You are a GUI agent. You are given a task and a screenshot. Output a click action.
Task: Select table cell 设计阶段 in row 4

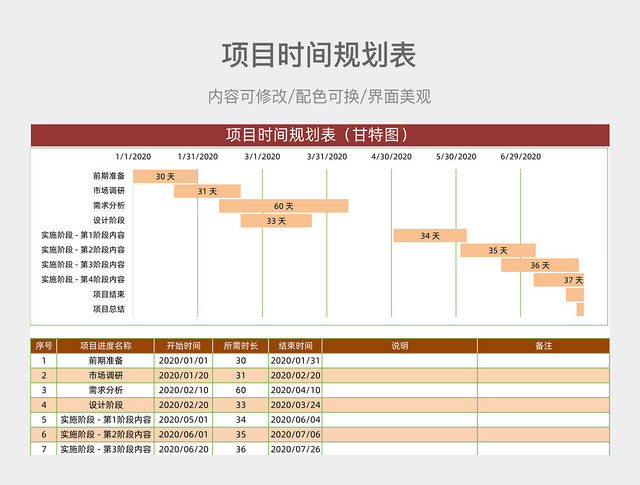[x=105, y=405]
